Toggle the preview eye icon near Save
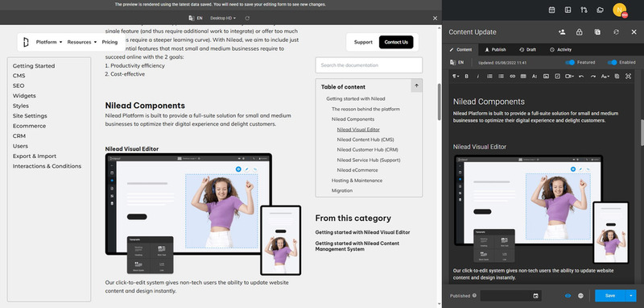 [568, 296]
